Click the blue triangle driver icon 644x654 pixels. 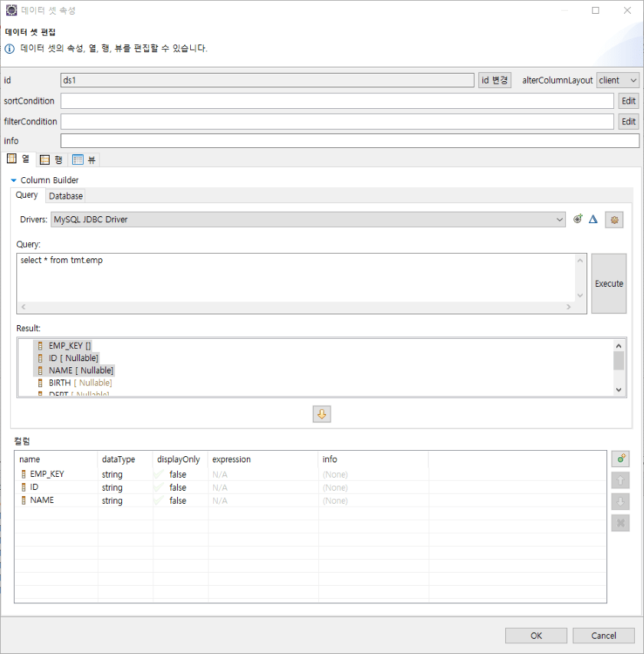click(593, 219)
